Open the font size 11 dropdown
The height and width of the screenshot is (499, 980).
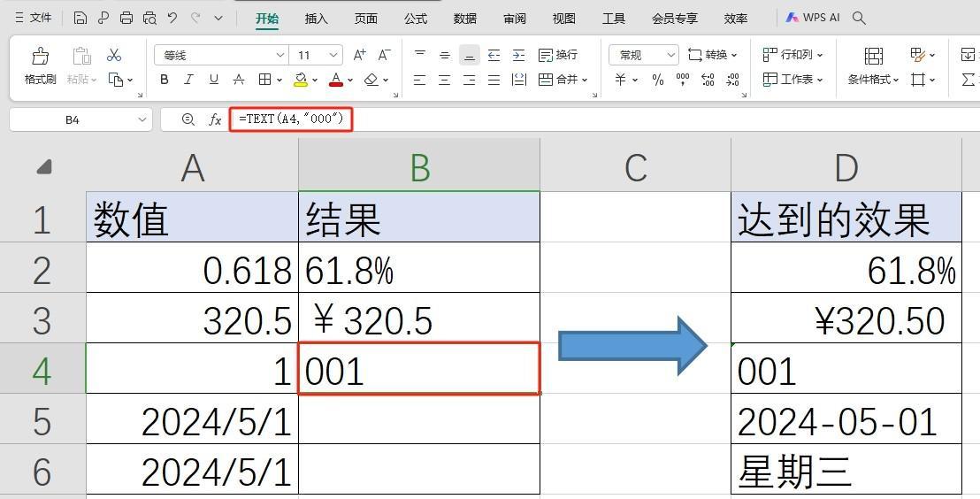(x=334, y=56)
